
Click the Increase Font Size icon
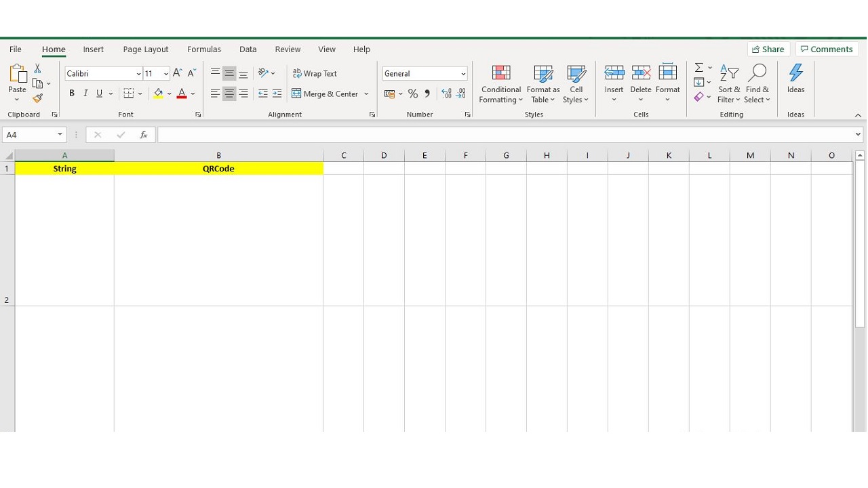click(178, 73)
